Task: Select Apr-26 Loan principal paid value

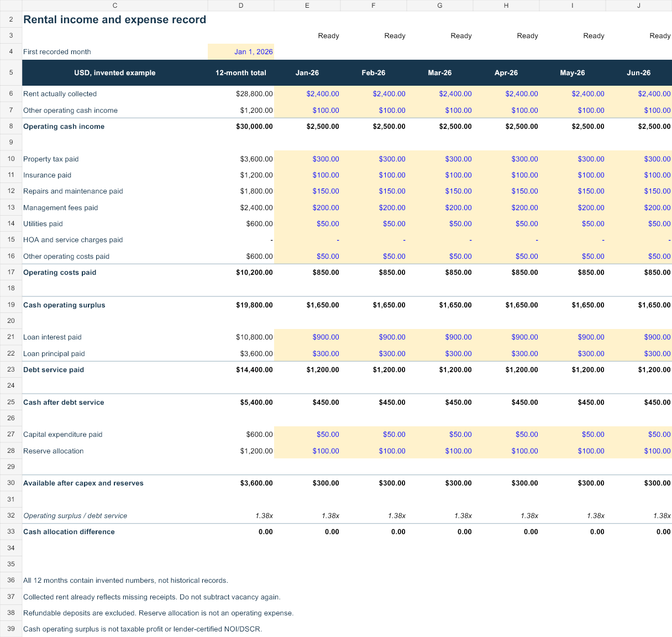Action: click(x=506, y=354)
